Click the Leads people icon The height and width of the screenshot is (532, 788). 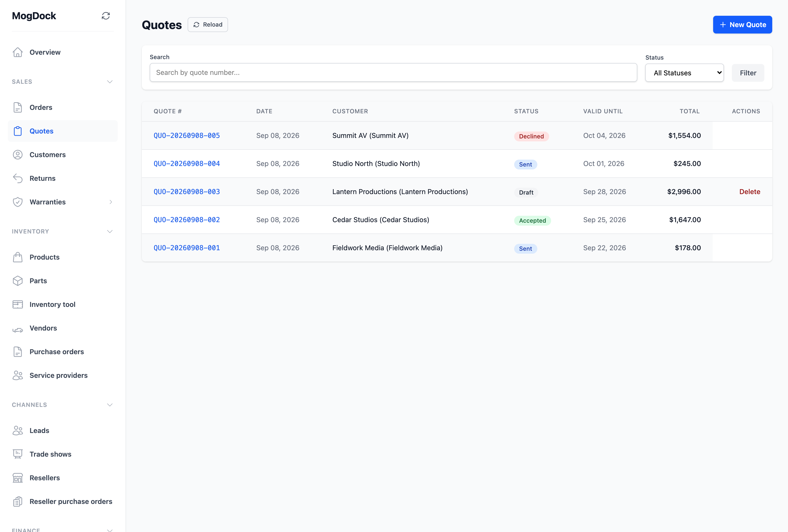click(x=18, y=431)
